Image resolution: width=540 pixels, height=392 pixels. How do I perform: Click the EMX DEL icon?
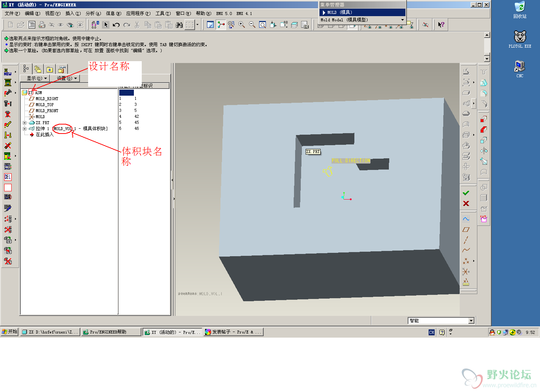(7, 177)
